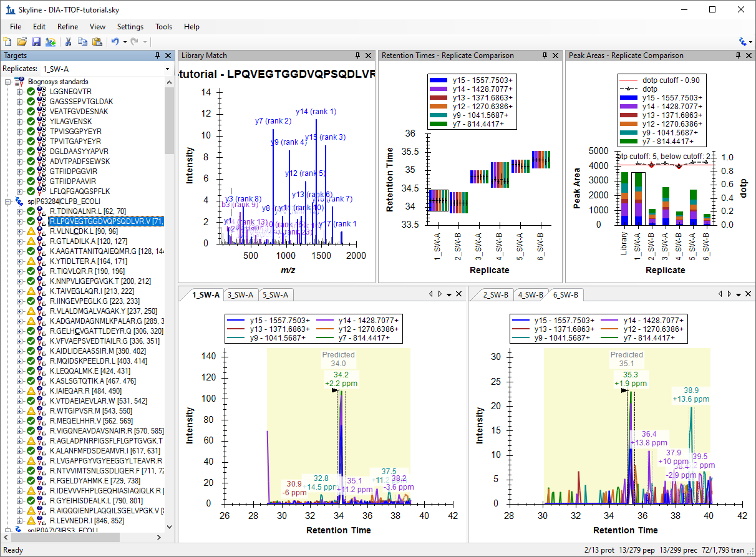
Task: Cut selection with the scissors icon
Action: [69, 42]
